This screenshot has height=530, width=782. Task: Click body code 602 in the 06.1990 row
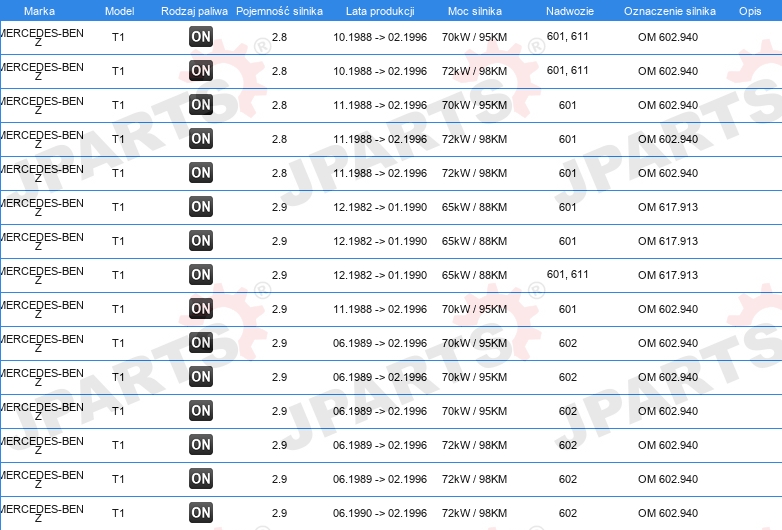pos(568,513)
